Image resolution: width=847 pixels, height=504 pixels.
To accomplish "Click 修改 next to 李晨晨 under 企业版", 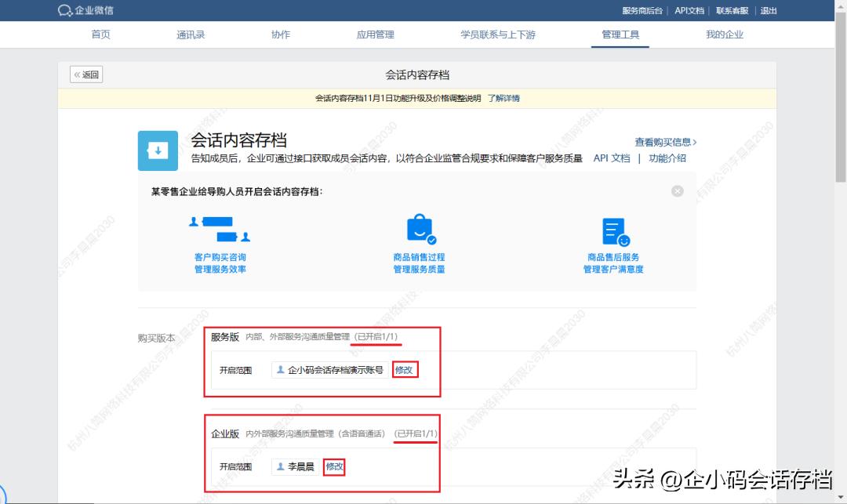I will 334,466.
